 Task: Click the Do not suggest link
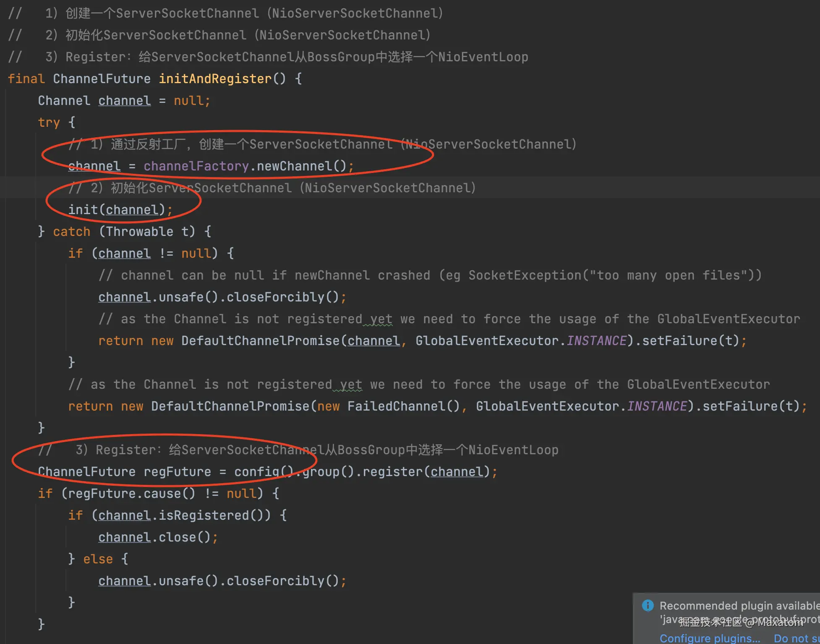pyautogui.click(x=796, y=638)
